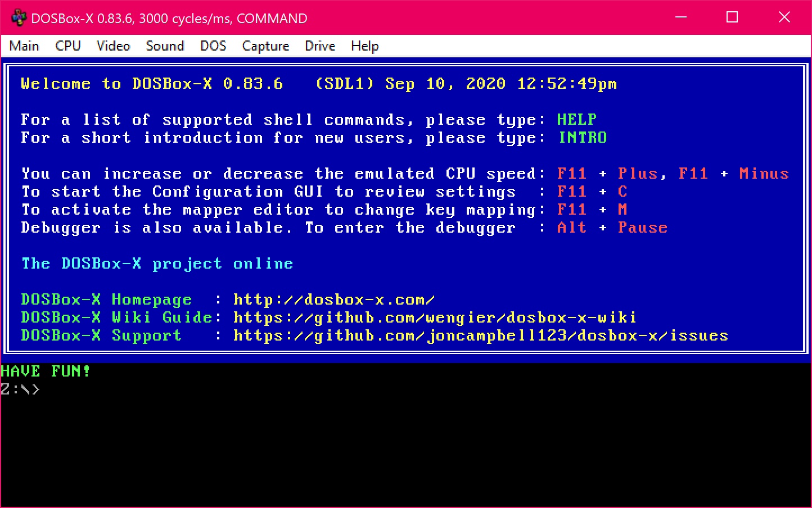Maximize the DOSBox-X window
812x508 pixels.
732,17
